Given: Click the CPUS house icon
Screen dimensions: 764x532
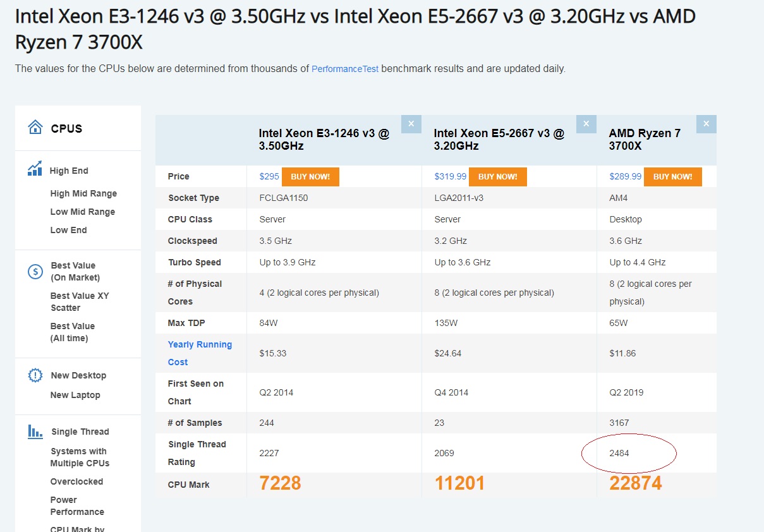Looking at the screenshot, I should (35, 128).
